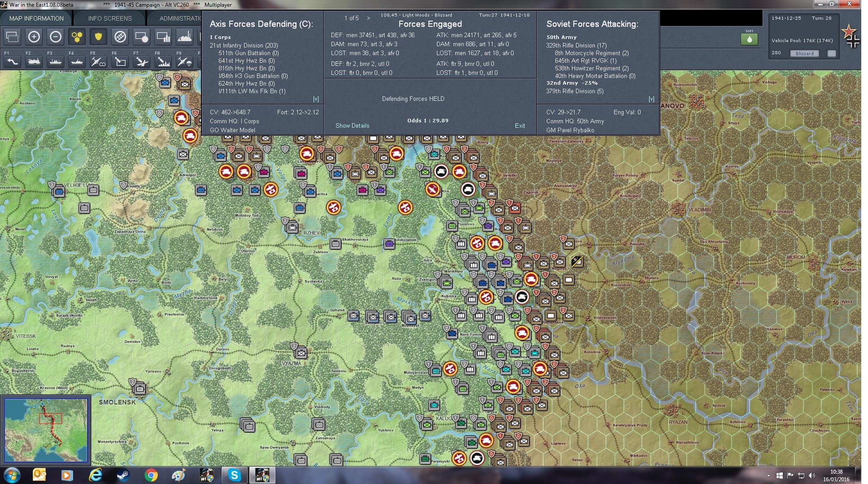Open Windows Media Player from taskbar

click(x=67, y=475)
